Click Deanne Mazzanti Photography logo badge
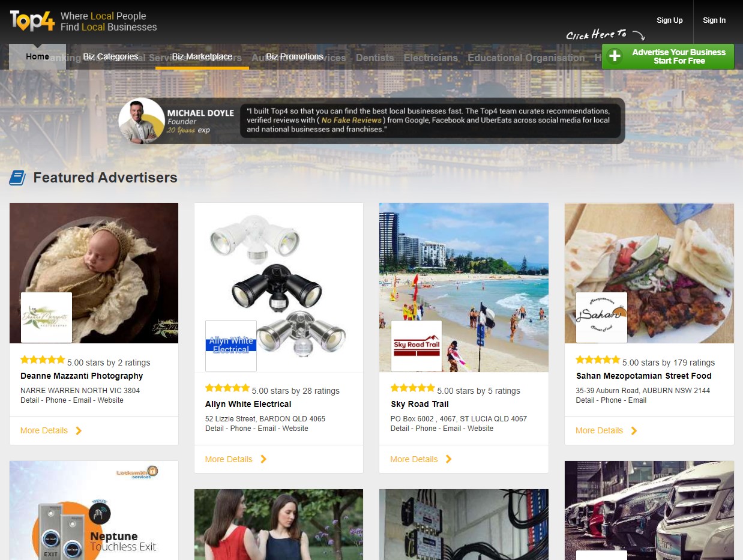 tap(47, 318)
